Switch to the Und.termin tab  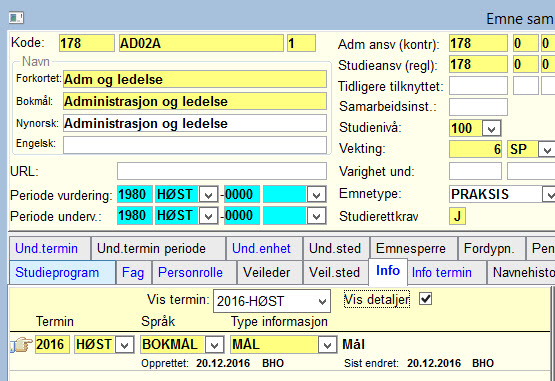tap(49, 248)
